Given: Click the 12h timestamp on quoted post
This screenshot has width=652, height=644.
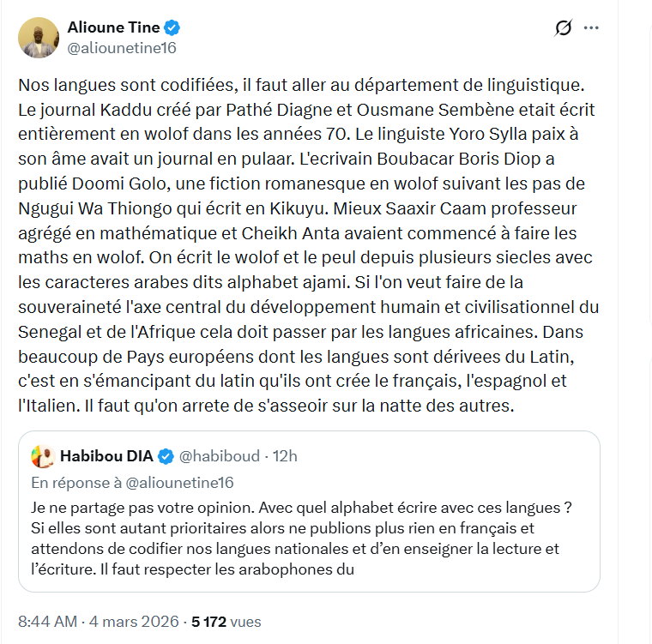Looking at the screenshot, I should [x=284, y=455].
